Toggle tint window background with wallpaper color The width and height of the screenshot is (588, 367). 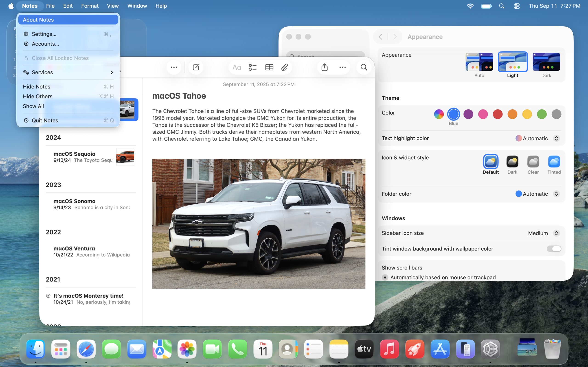[x=554, y=249]
